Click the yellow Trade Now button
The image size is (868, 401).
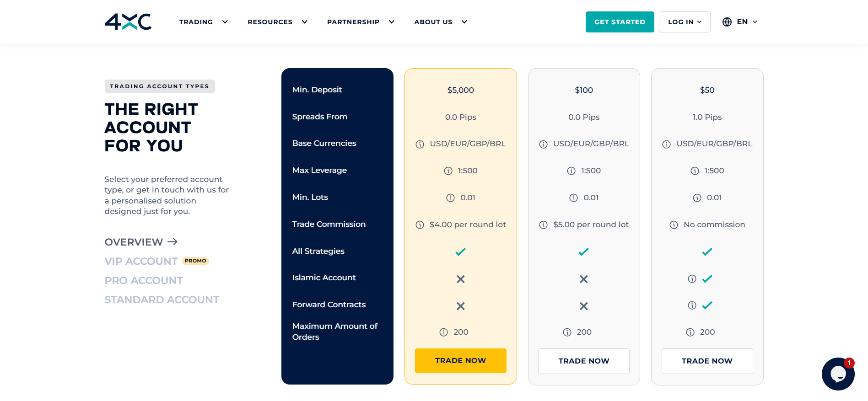click(x=460, y=361)
